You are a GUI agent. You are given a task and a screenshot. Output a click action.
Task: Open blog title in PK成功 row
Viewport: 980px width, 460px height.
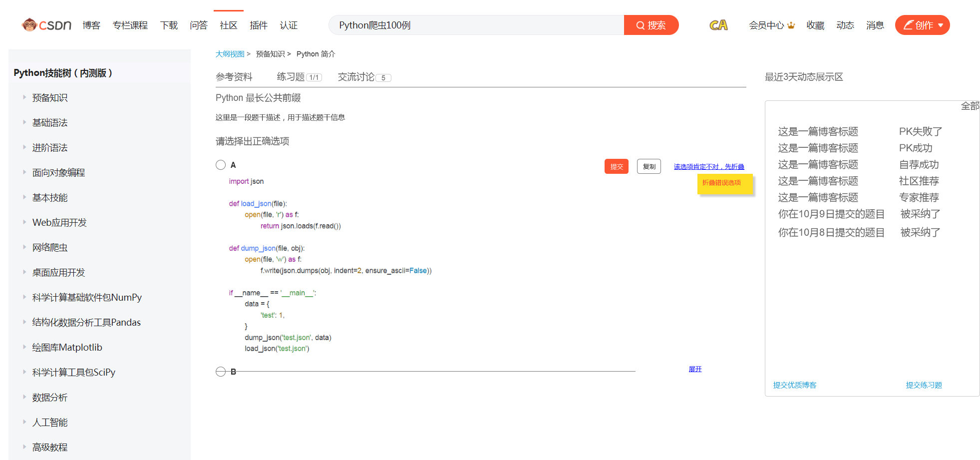818,148
